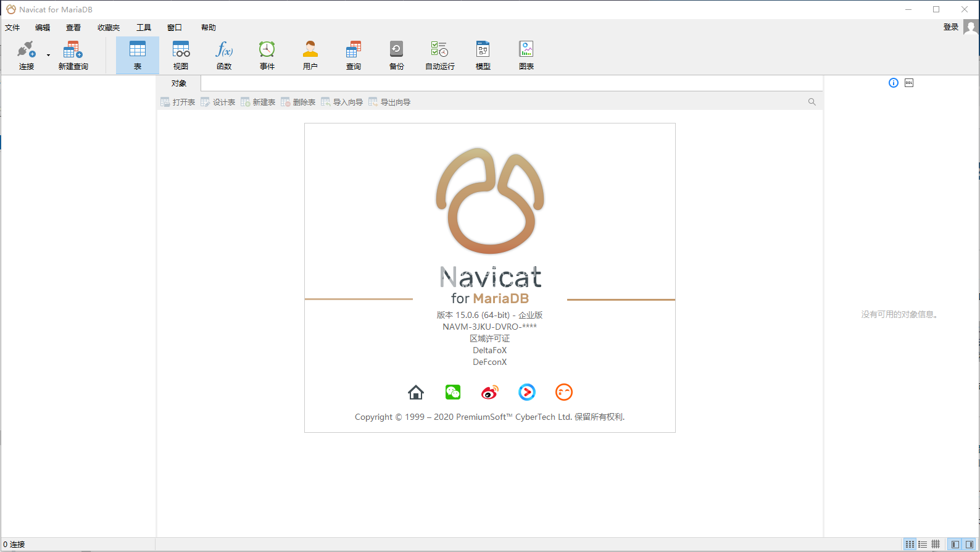Click 设计表 design table button
This screenshot has width=980, height=552.
pyautogui.click(x=218, y=102)
